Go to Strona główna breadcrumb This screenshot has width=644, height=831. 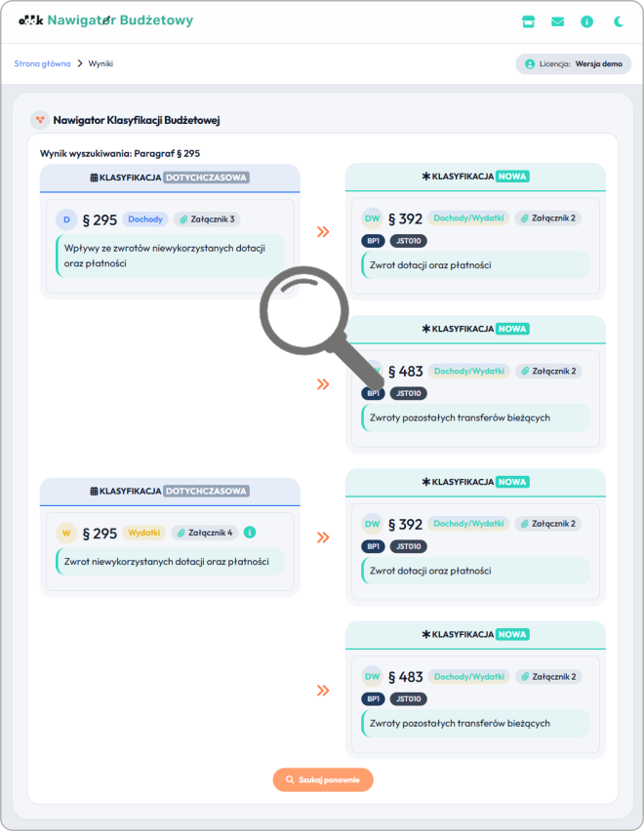pos(42,63)
